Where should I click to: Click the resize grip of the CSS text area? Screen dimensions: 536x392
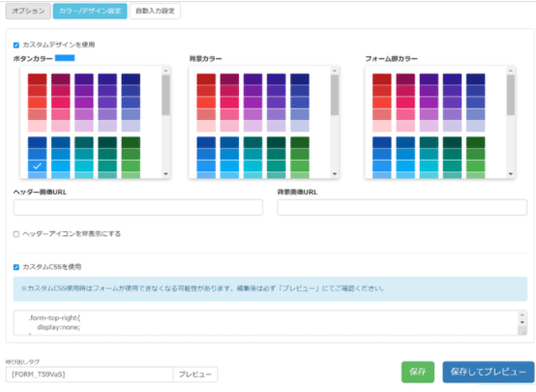point(522,331)
